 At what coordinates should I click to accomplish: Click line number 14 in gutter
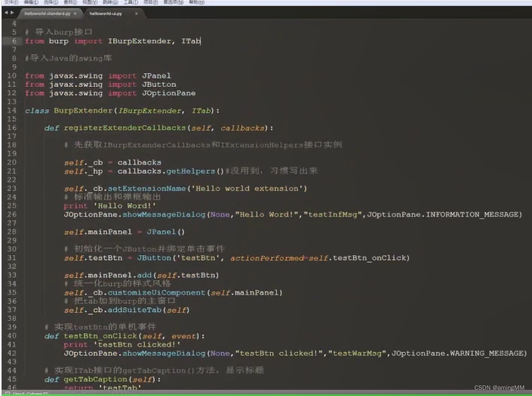coord(12,110)
